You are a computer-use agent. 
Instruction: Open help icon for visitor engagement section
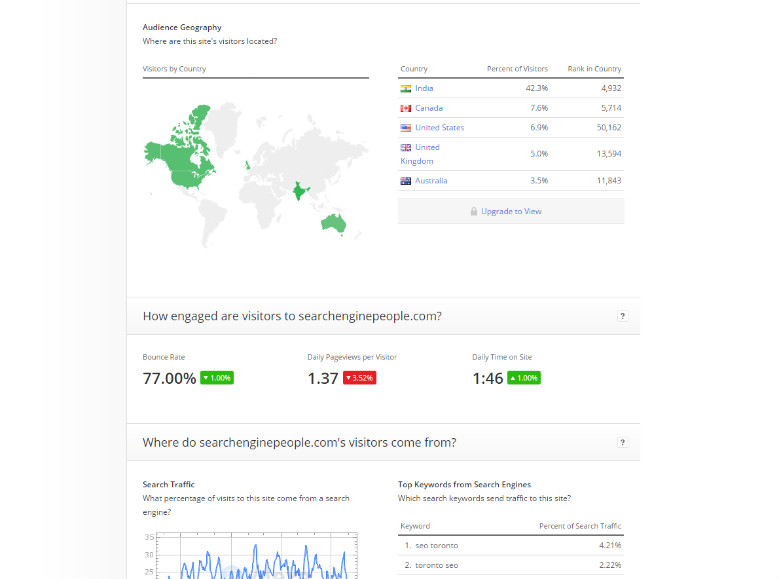click(x=622, y=316)
